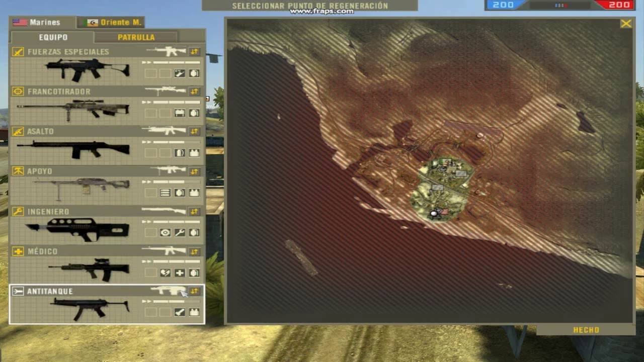Select the Asalto rifle class icon

pyautogui.click(x=18, y=131)
